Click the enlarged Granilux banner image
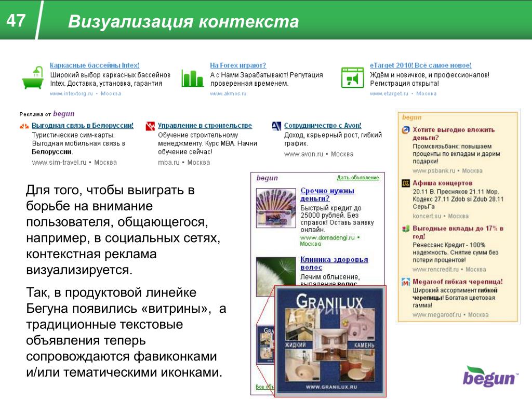The image size is (532, 399). click(330, 341)
